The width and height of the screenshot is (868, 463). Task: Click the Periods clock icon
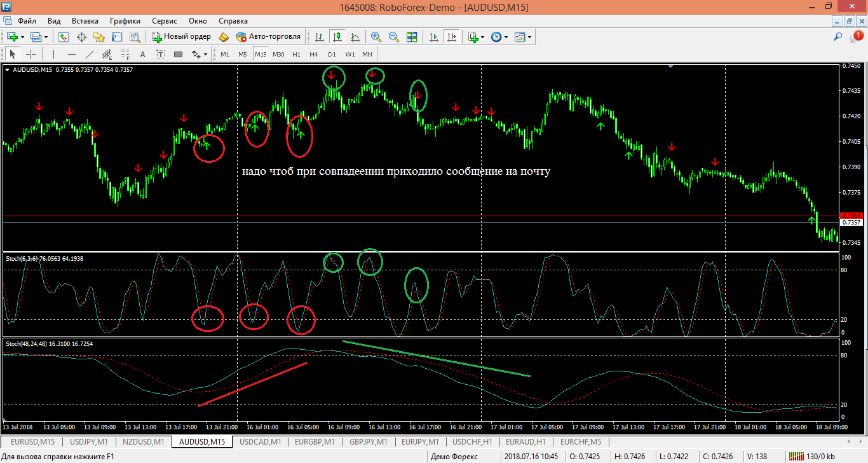[496, 37]
